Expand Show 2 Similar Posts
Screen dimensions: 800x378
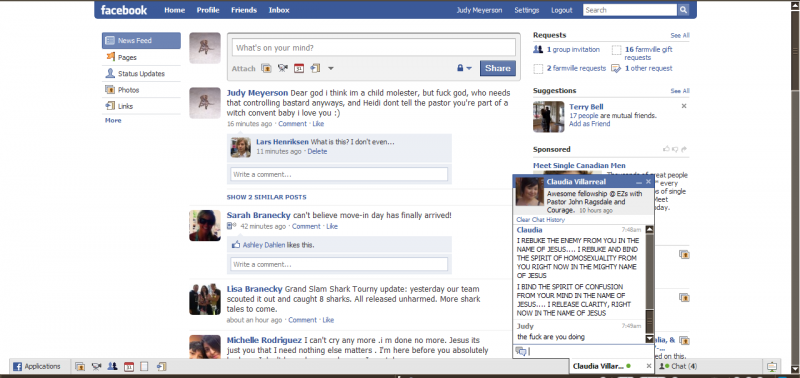pos(266,197)
